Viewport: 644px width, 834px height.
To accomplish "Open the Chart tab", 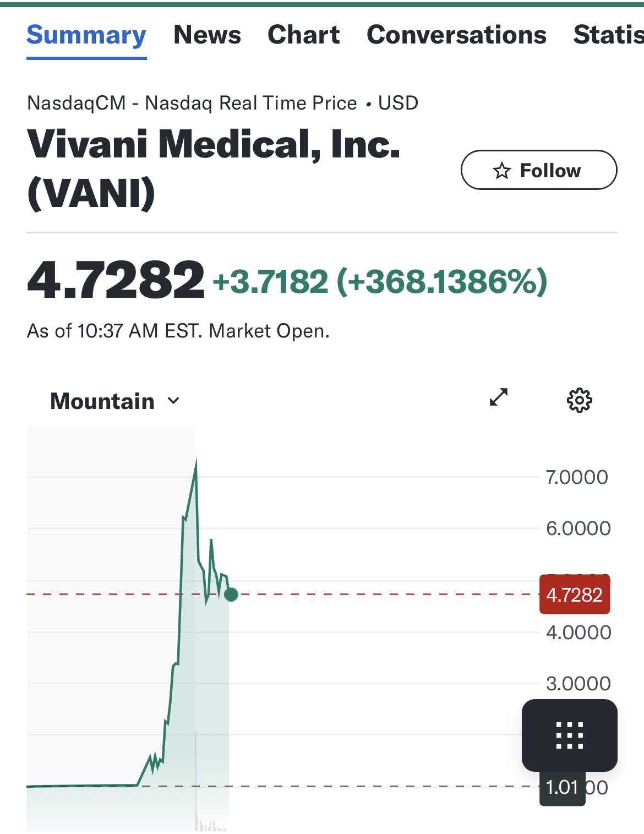I will pos(303,35).
